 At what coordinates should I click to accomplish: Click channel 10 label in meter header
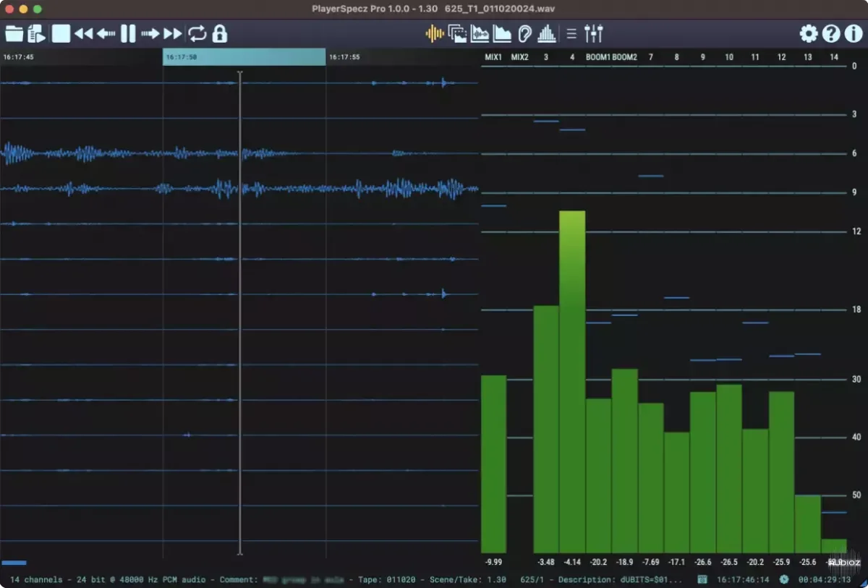click(729, 56)
